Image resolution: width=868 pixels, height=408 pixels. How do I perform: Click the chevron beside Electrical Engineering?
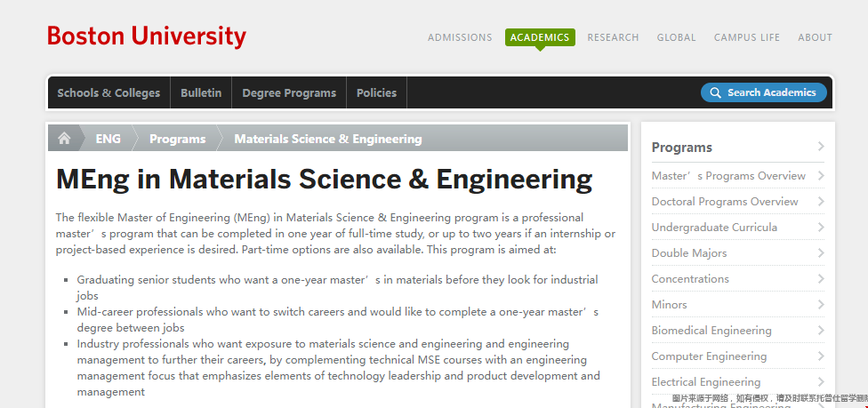(x=820, y=382)
